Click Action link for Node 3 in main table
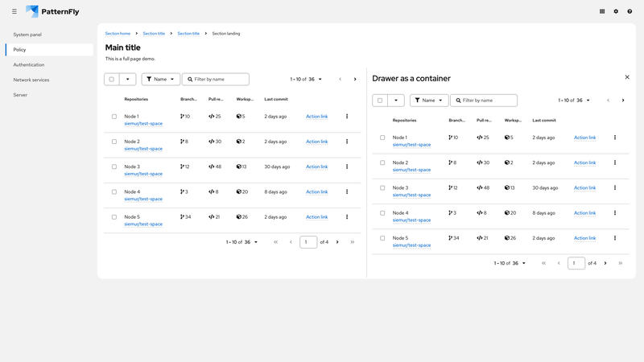 point(316,167)
